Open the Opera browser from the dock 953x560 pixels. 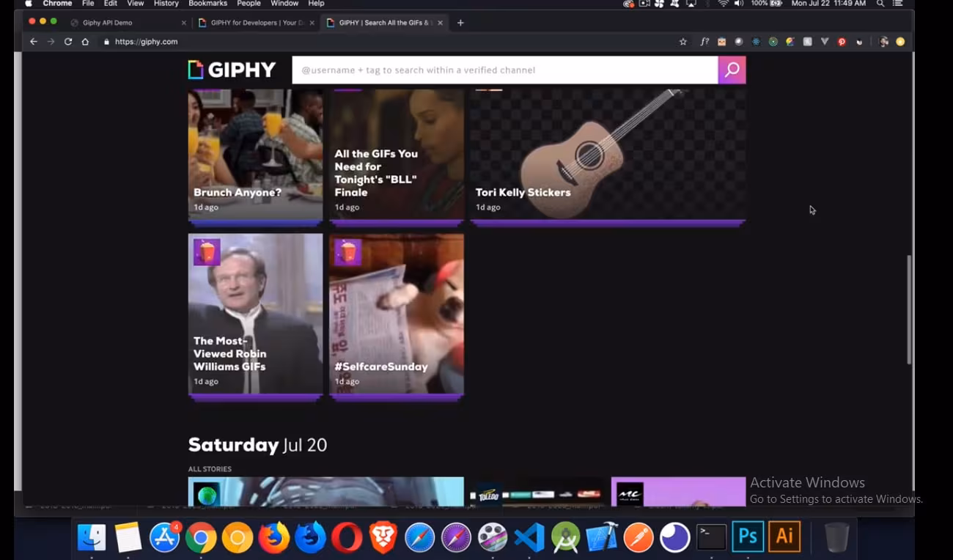[x=347, y=537]
